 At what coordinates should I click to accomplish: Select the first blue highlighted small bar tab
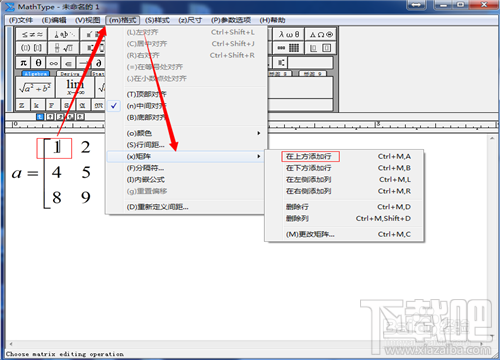pos(40,117)
